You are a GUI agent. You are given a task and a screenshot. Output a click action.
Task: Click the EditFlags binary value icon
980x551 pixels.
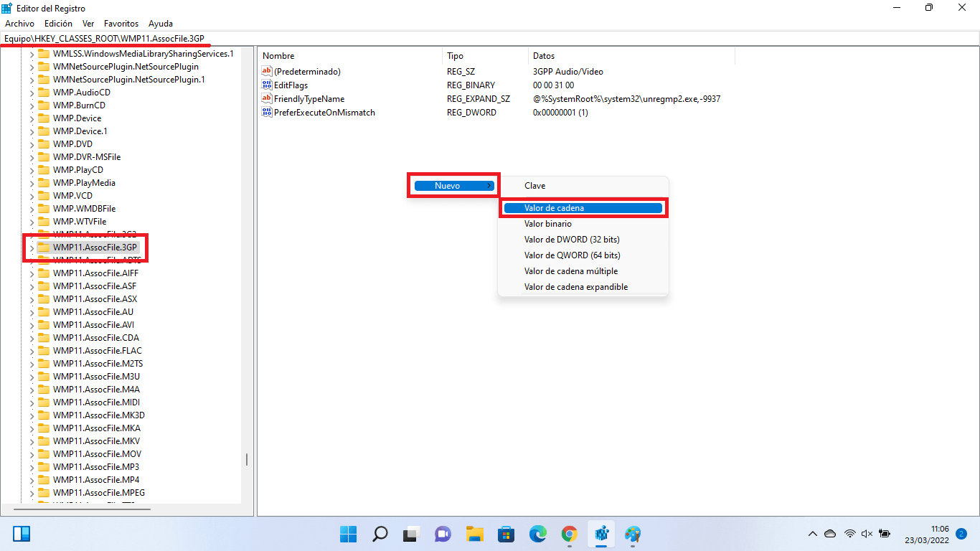click(268, 85)
